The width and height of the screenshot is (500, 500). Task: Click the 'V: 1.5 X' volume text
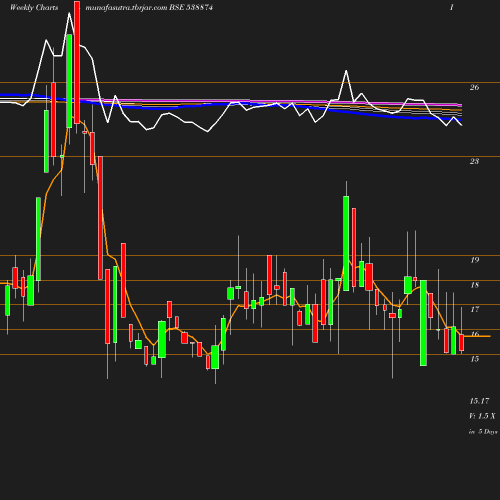click(482, 416)
